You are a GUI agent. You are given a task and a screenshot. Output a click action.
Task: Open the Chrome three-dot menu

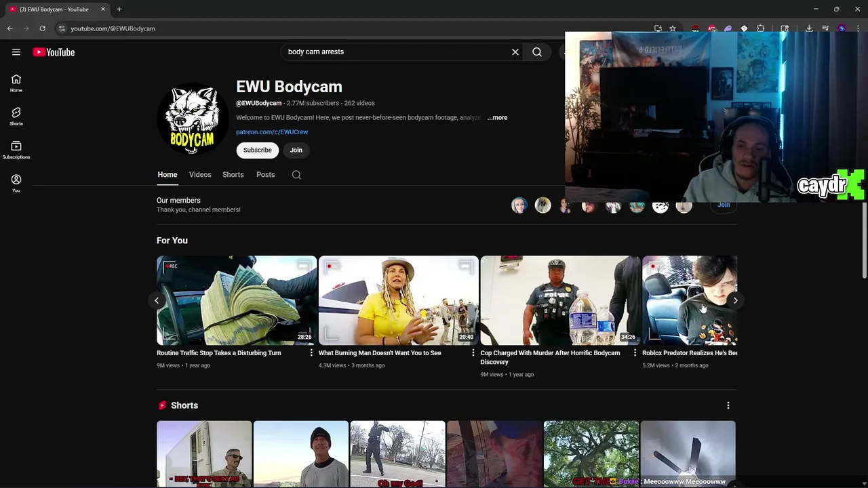(x=858, y=28)
